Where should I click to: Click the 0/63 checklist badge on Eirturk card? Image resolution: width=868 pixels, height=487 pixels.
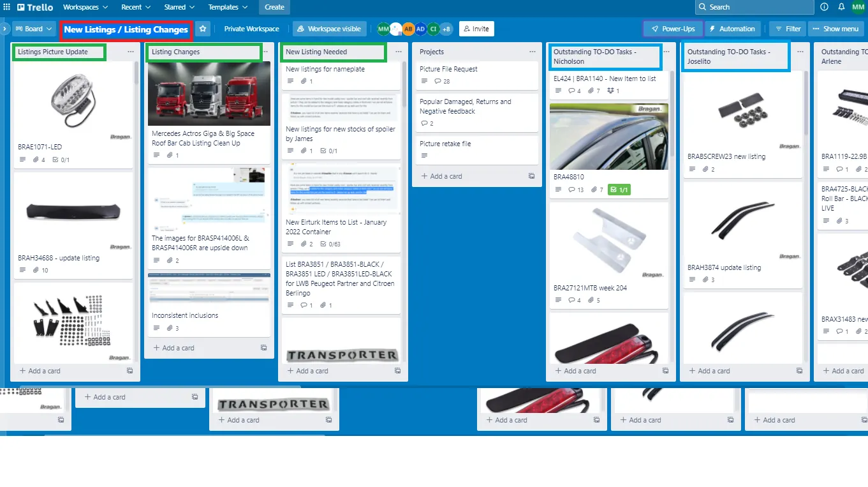coord(332,244)
